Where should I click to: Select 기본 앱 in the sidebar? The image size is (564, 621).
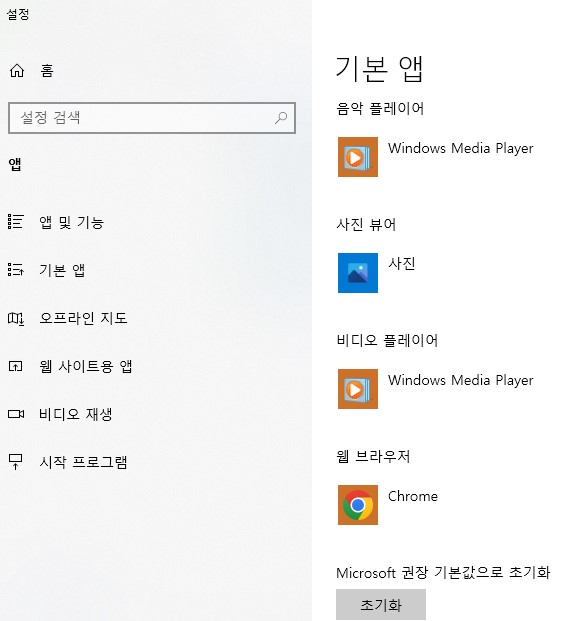click(x=62, y=270)
